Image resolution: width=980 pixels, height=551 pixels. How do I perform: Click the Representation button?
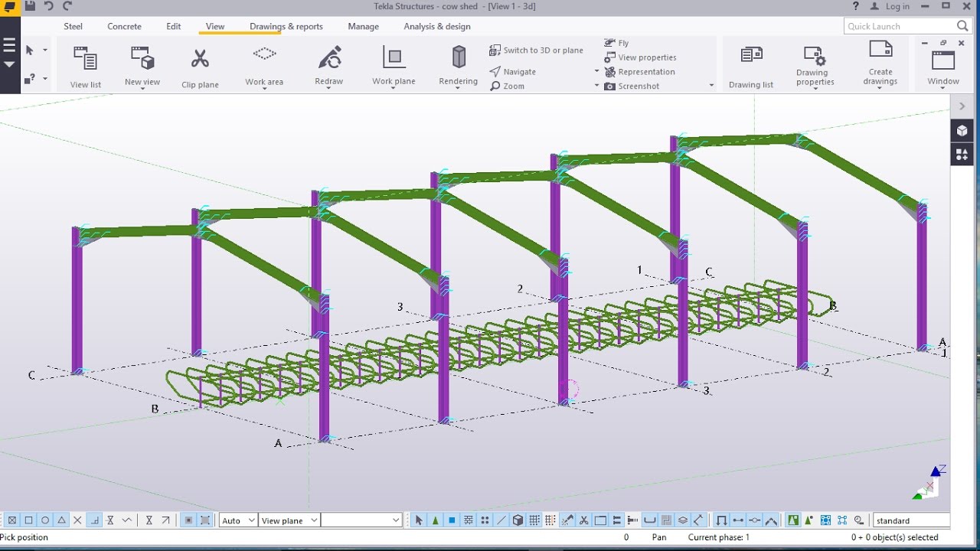pos(640,71)
